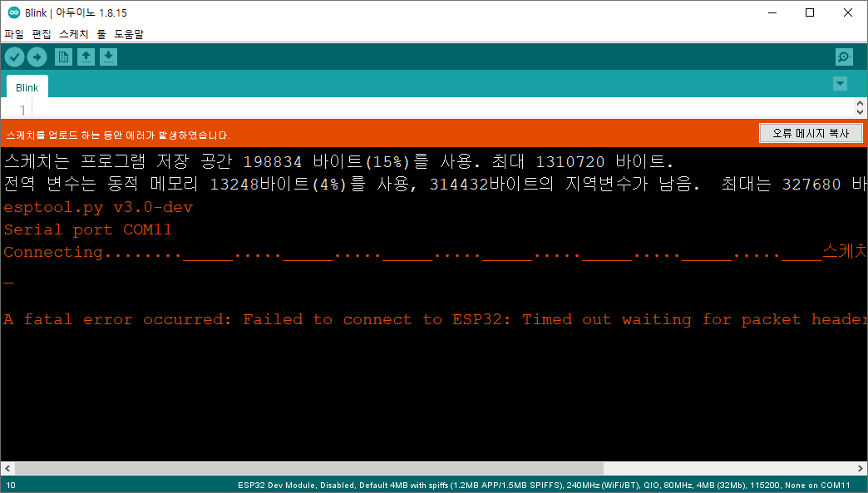Open the 편집 menu
This screenshot has width=868, height=493.
point(42,34)
